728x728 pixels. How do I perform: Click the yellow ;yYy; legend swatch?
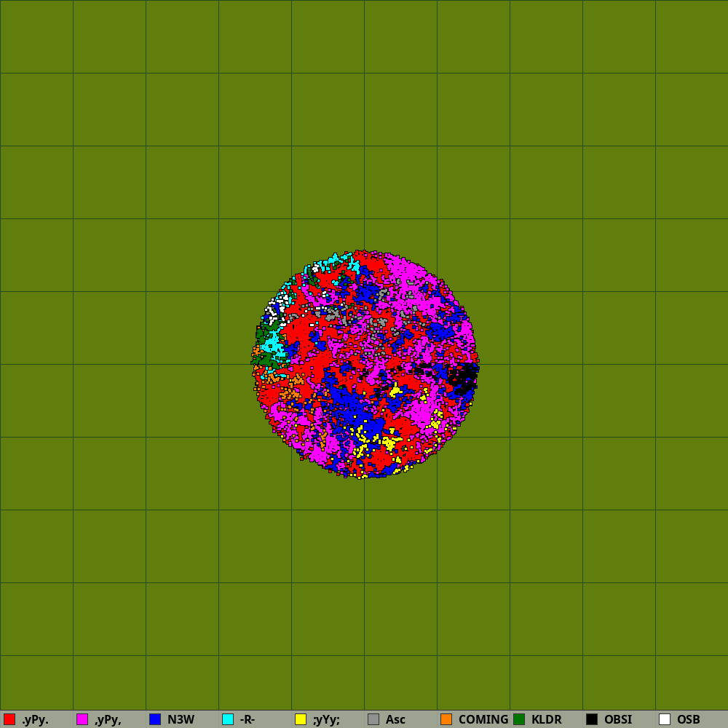tap(301, 719)
